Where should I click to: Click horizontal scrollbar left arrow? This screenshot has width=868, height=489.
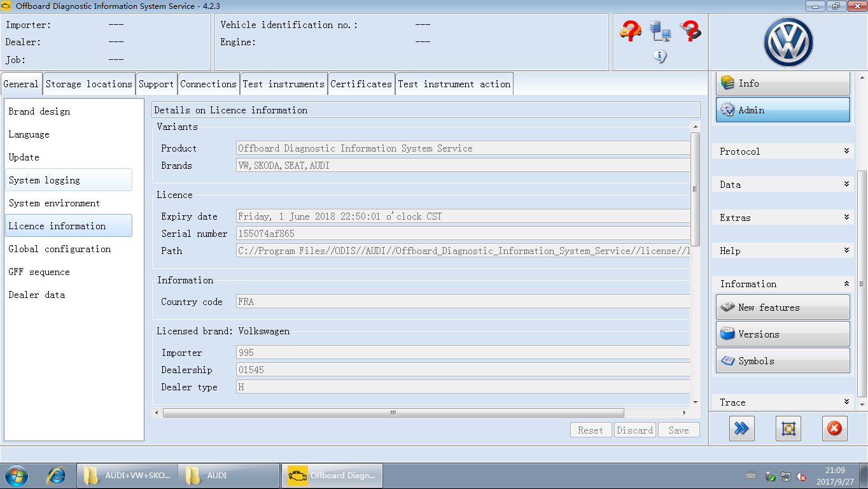click(157, 413)
